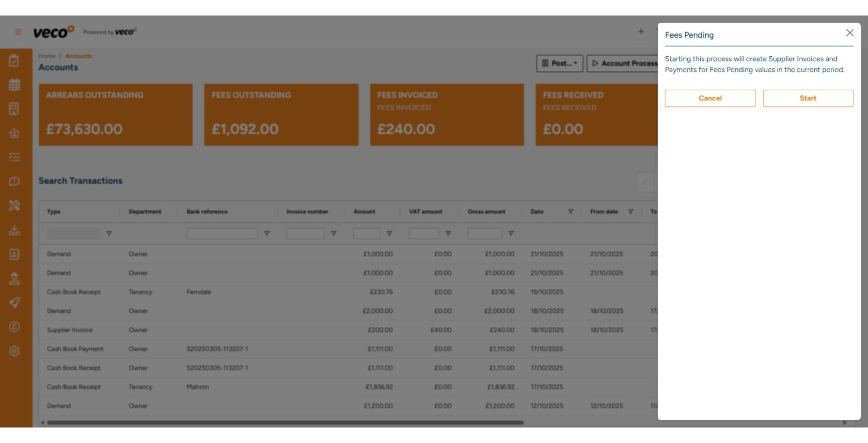This screenshot has height=443, width=868.
Task: Open the messages speech bubble icon
Action: coord(15,181)
